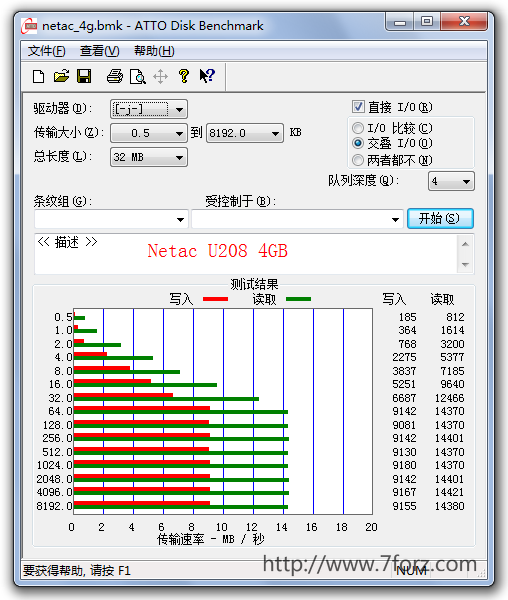Click the Save floppy disk icon
508x600 pixels.
click(84, 76)
